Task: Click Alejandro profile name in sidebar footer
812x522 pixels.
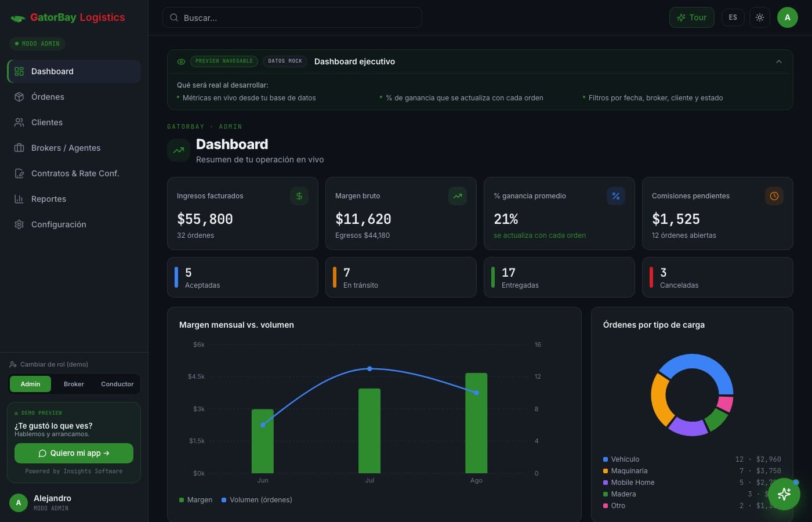Action: (x=52, y=498)
